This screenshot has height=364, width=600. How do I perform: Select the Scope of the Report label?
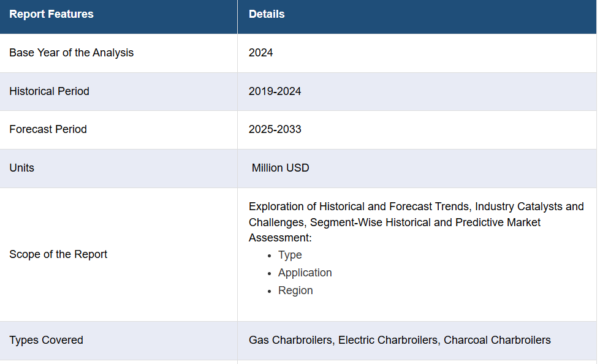58,254
